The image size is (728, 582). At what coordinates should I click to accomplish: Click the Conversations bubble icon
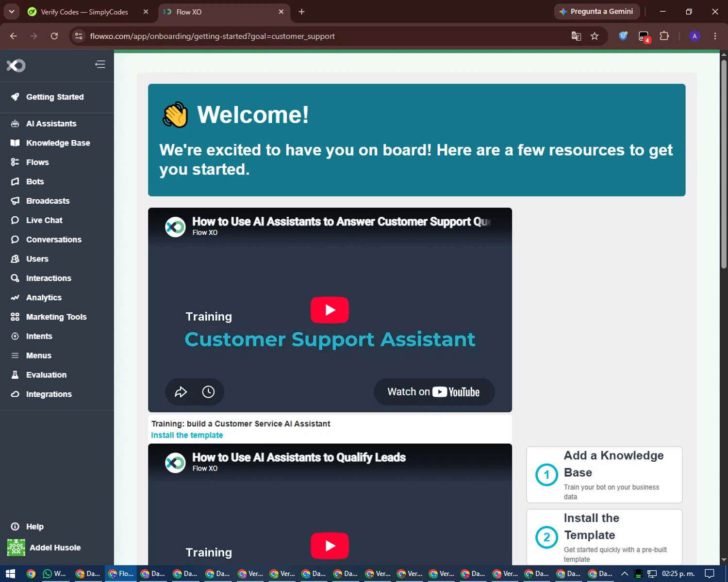[15, 240]
